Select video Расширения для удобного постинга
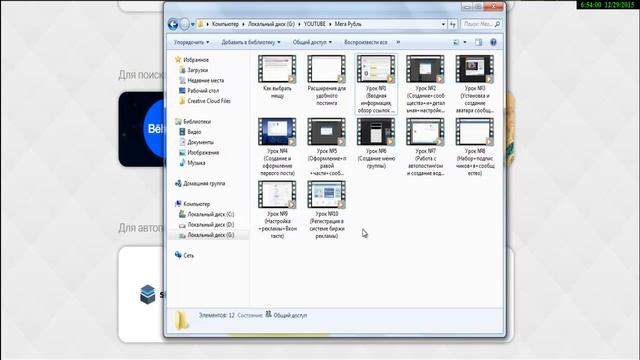 point(327,80)
